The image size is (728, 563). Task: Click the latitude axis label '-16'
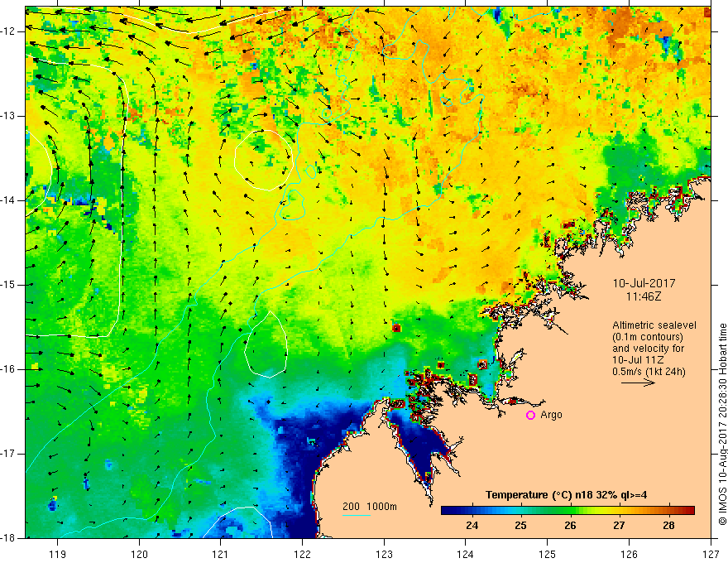point(10,369)
